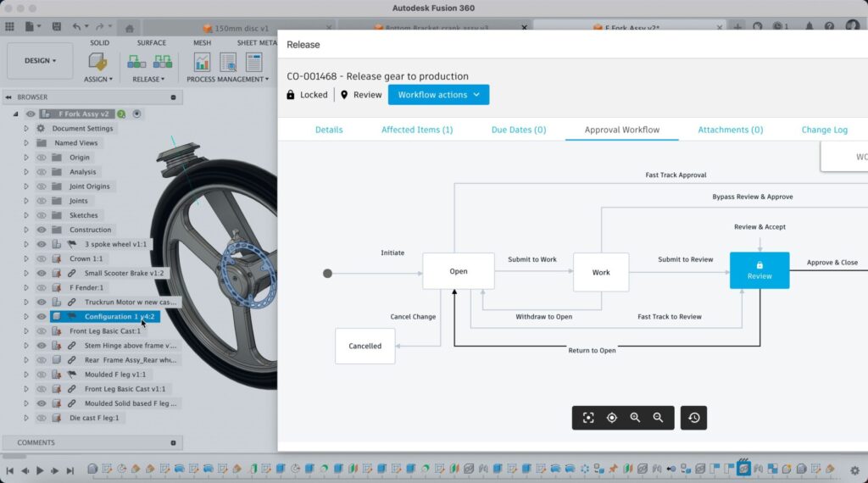Switch to the Affected Items (1) tab

pos(417,130)
